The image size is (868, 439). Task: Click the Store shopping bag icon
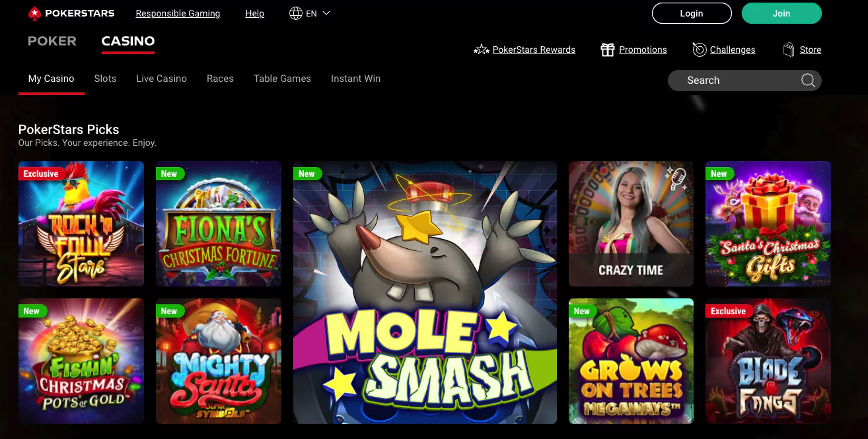point(788,50)
